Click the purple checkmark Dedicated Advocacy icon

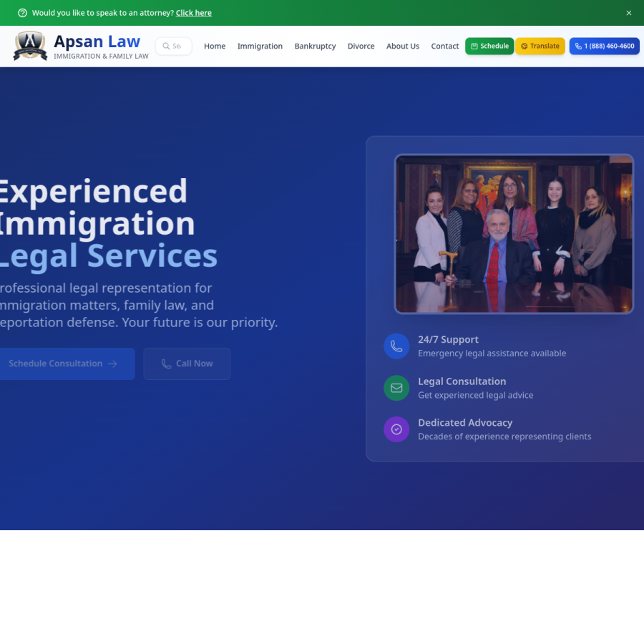point(396,429)
